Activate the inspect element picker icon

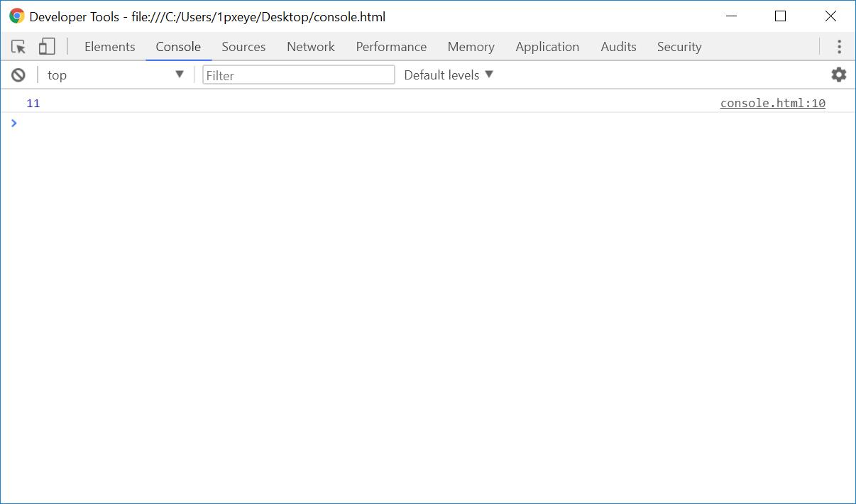(19, 47)
